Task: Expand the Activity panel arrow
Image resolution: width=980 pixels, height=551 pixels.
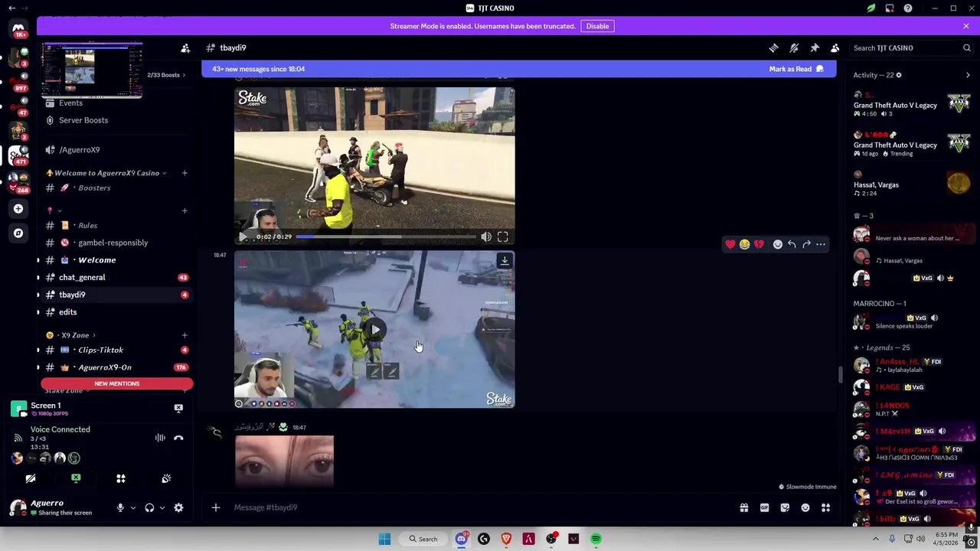Action: point(968,75)
